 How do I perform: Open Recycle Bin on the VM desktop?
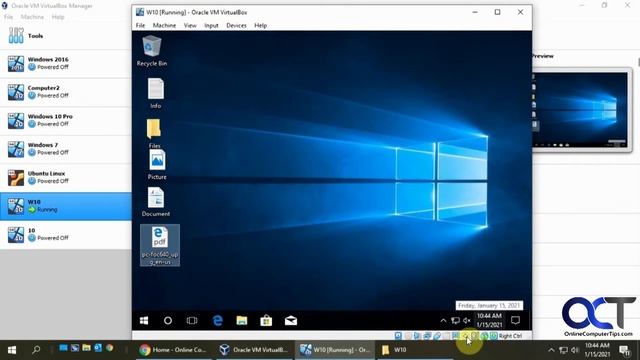point(152,51)
